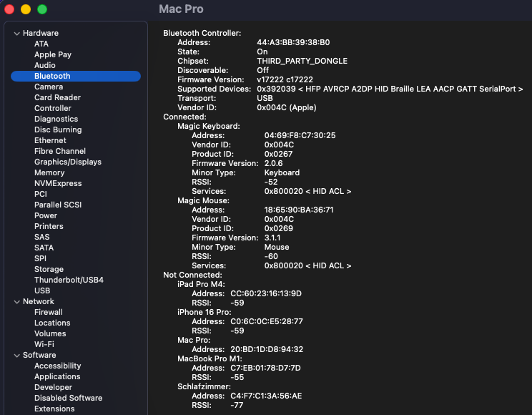Viewport: 532px width, 415px height.
Task: Click the Magic Mouse heading
Action: pos(203,201)
